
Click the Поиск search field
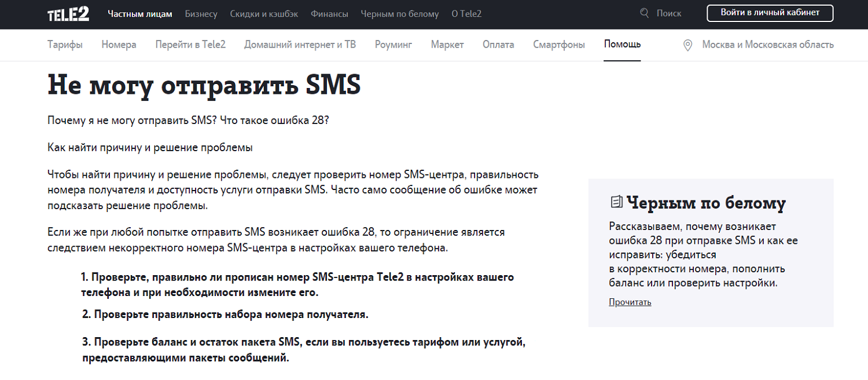pyautogui.click(x=669, y=13)
